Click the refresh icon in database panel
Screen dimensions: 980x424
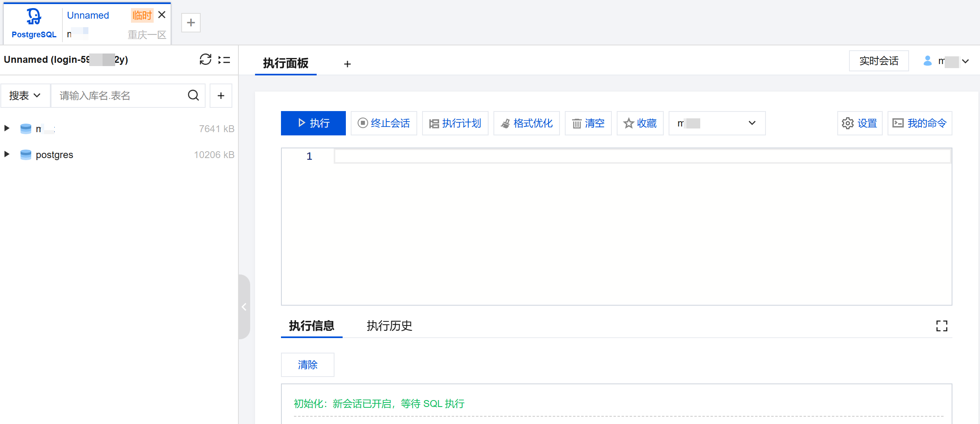[205, 60]
